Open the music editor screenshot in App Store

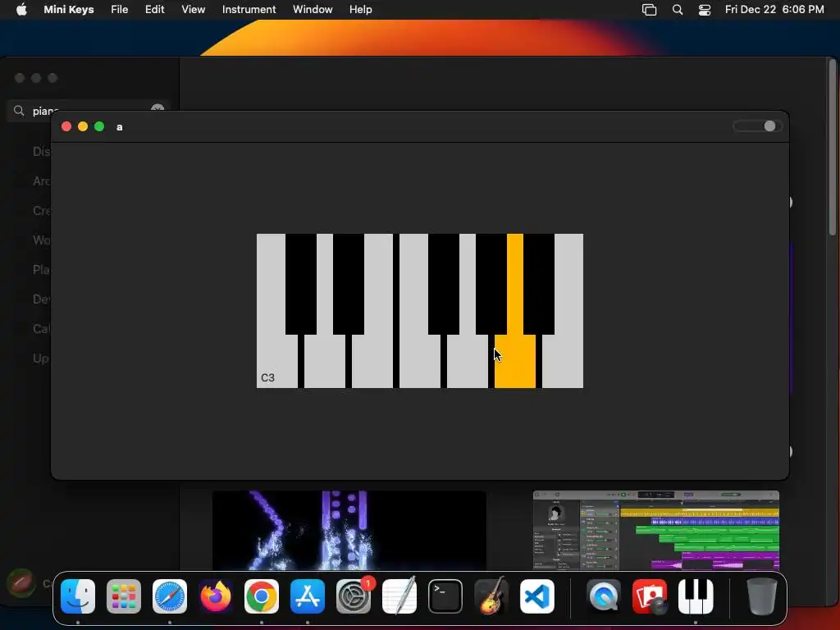tap(656, 530)
